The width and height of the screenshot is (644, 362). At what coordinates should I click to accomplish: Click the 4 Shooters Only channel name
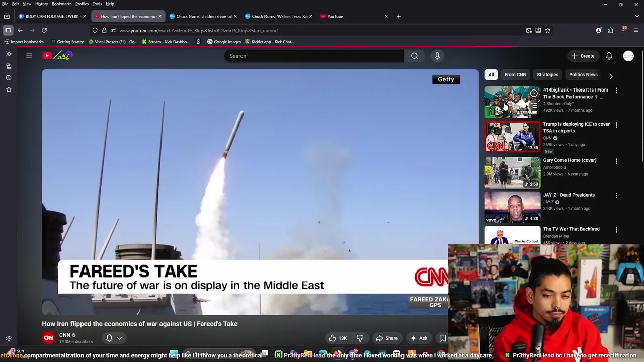tap(558, 104)
